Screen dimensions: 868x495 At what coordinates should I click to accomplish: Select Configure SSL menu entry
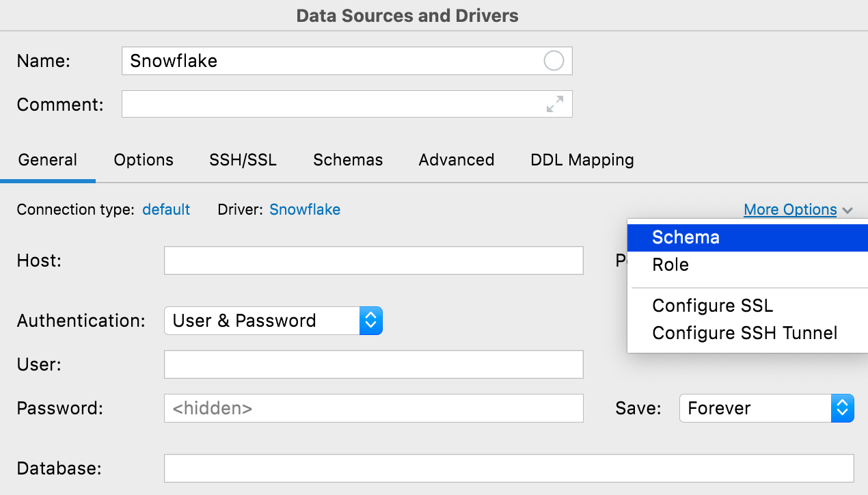pyautogui.click(x=712, y=306)
